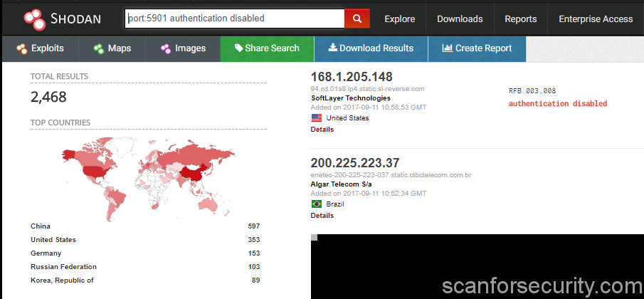Click hostname 94.cd.01a8.ip4.static.sl-reverse.com
This screenshot has height=299, width=644.
tap(368, 89)
